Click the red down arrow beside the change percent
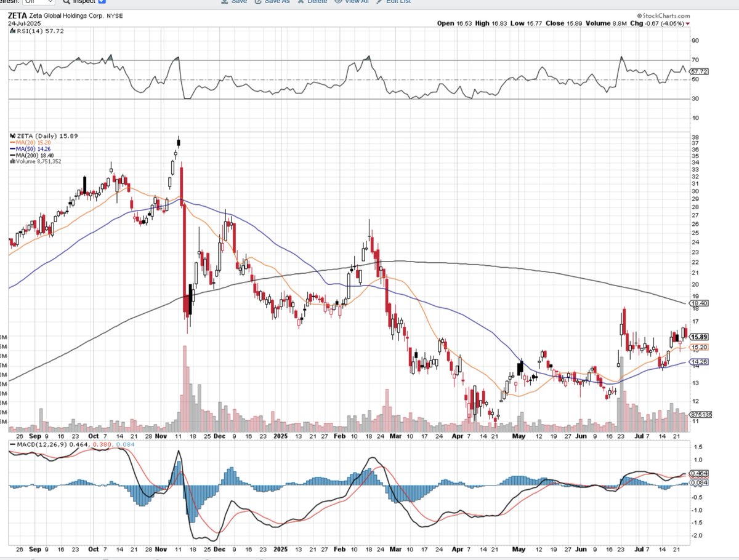Screen dimensions: 739x560 coord(687,23)
